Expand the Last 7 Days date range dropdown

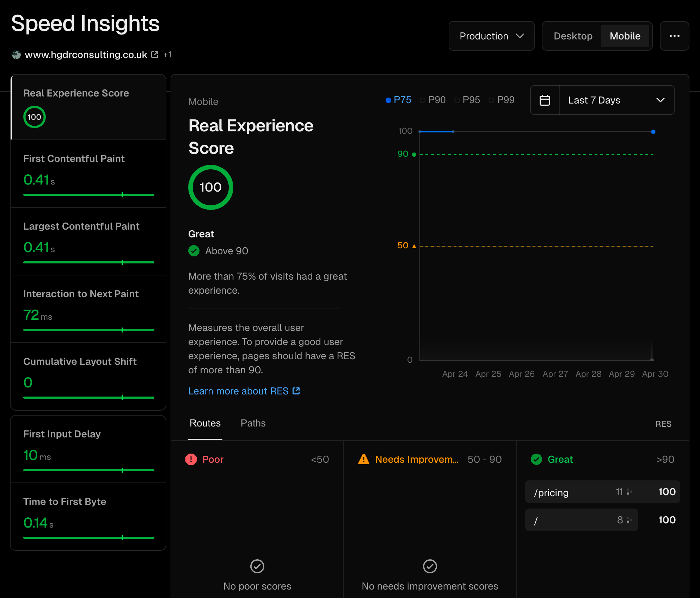click(616, 100)
